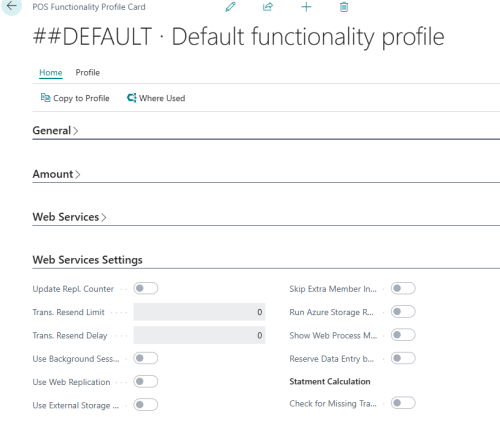Click the trash delete icon

pyautogui.click(x=344, y=7)
